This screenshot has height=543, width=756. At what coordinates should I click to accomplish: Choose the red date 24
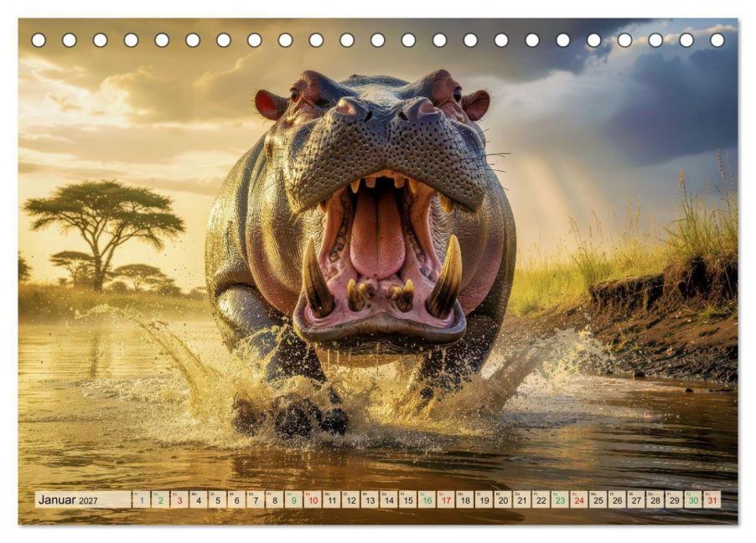(579, 499)
